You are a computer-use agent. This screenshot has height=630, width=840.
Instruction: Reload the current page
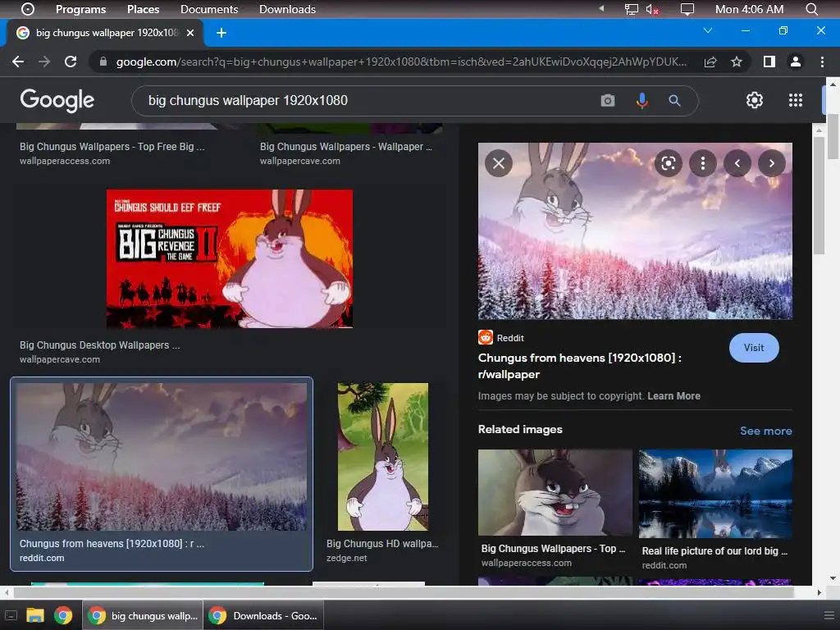[x=71, y=62]
